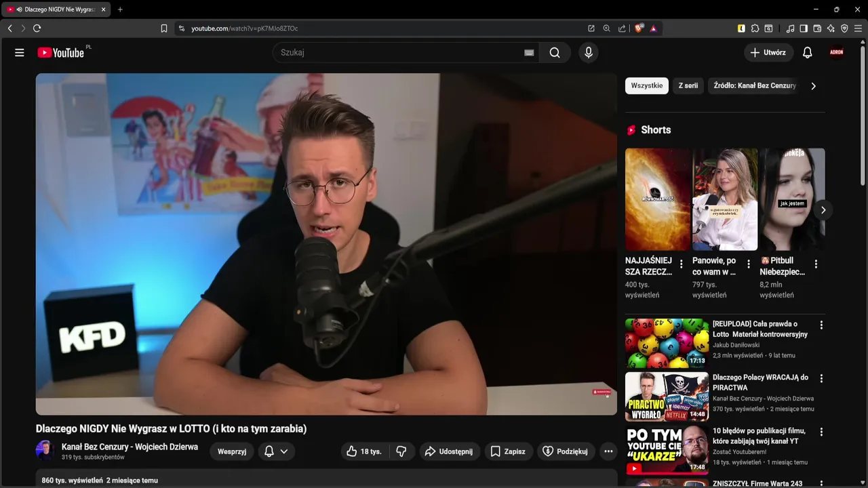Open options for ZNISZCZYŁ Firmę Warta video
The height and width of the screenshot is (488, 868).
click(x=821, y=484)
